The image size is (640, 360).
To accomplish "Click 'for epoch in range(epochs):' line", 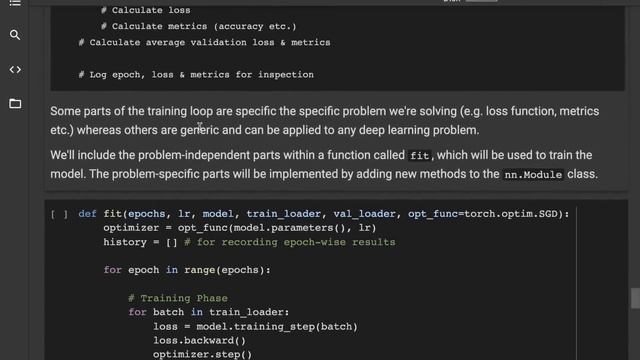I will tap(187, 270).
